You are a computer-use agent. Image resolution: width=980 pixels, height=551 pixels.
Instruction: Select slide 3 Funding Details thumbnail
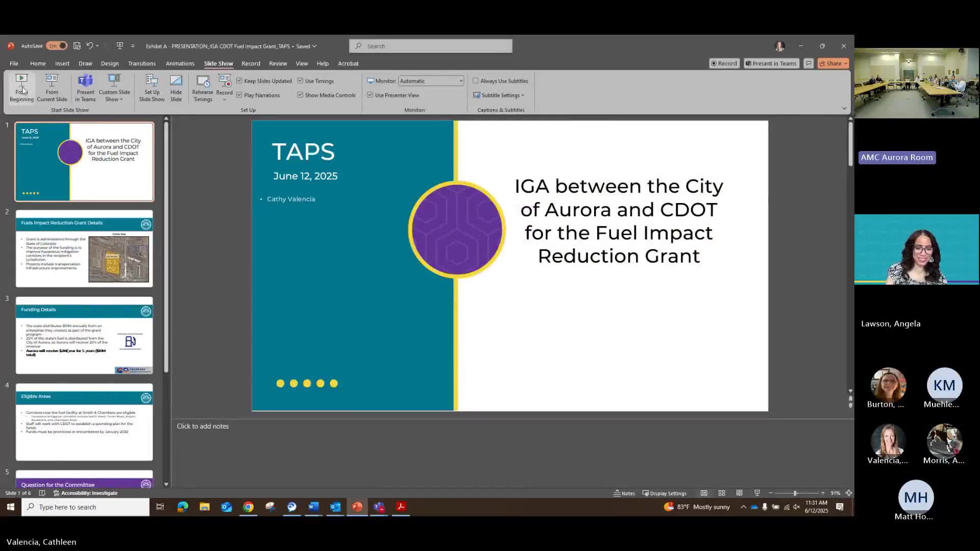(x=84, y=335)
